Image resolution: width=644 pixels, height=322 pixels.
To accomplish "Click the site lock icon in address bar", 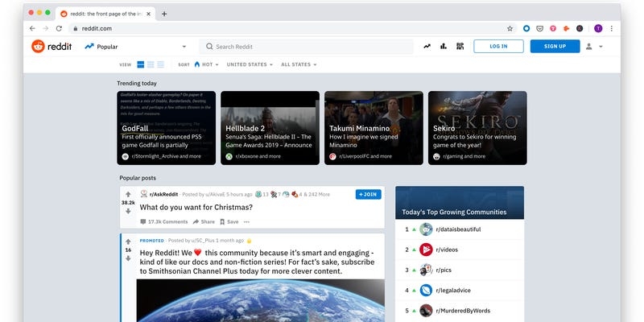I will (75, 28).
